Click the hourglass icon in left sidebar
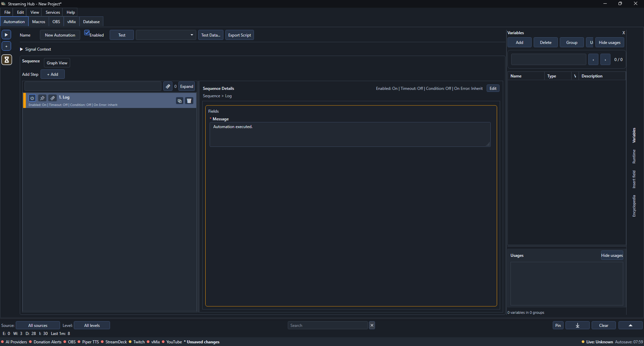Image resolution: width=644 pixels, height=346 pixels. pos(7,60)
